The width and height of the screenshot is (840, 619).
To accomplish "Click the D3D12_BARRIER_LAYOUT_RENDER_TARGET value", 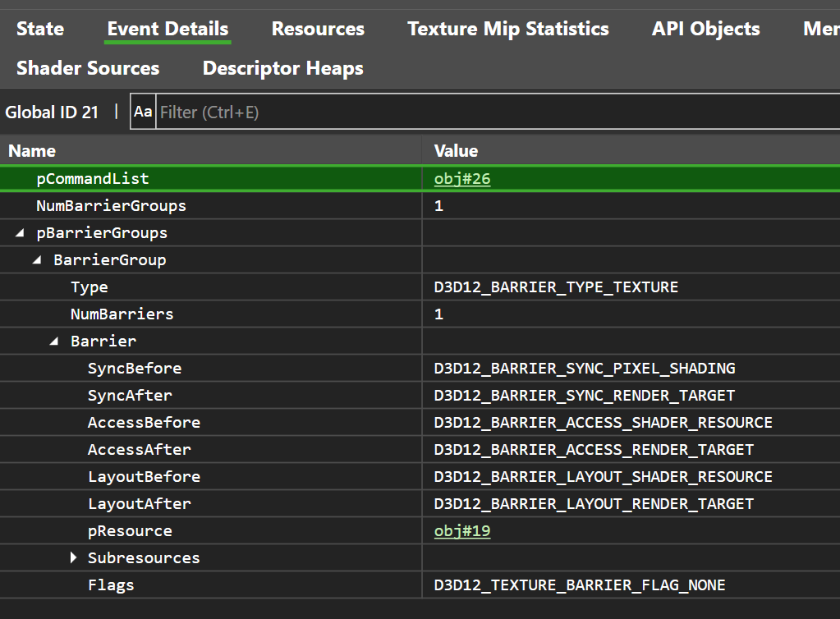I will (594, 504).
